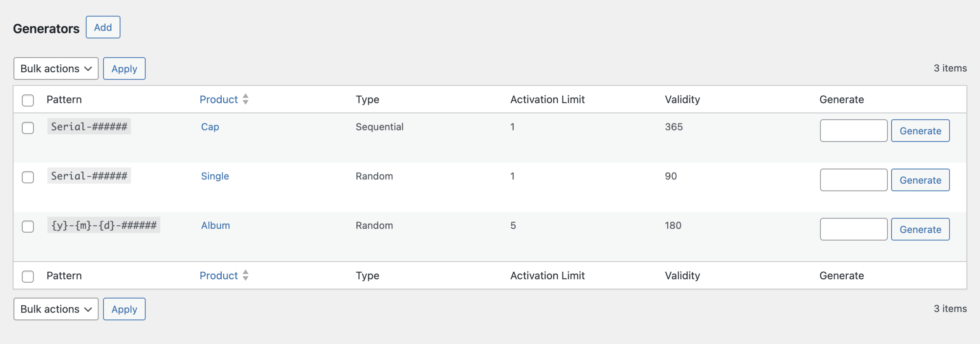Apply the selected bulk action
The width and height of the screenshot is (980, 344).
[x=124, y=68]
